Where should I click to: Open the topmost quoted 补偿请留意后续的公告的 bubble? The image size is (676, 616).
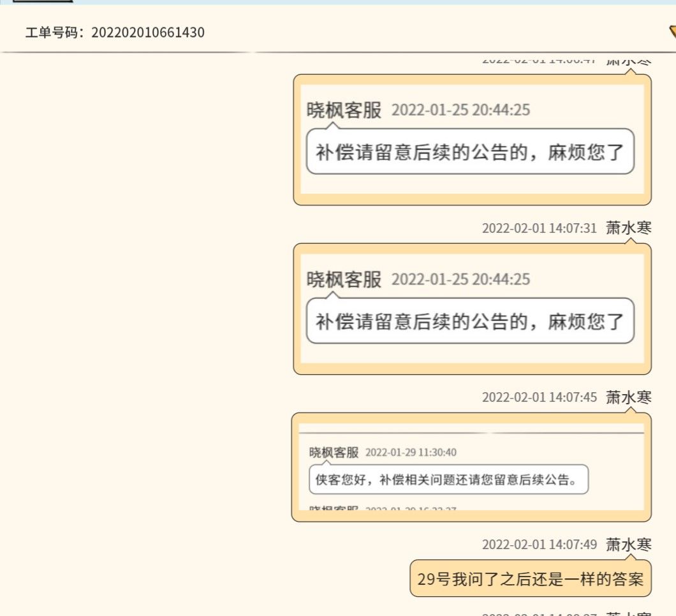pos(470,152)
